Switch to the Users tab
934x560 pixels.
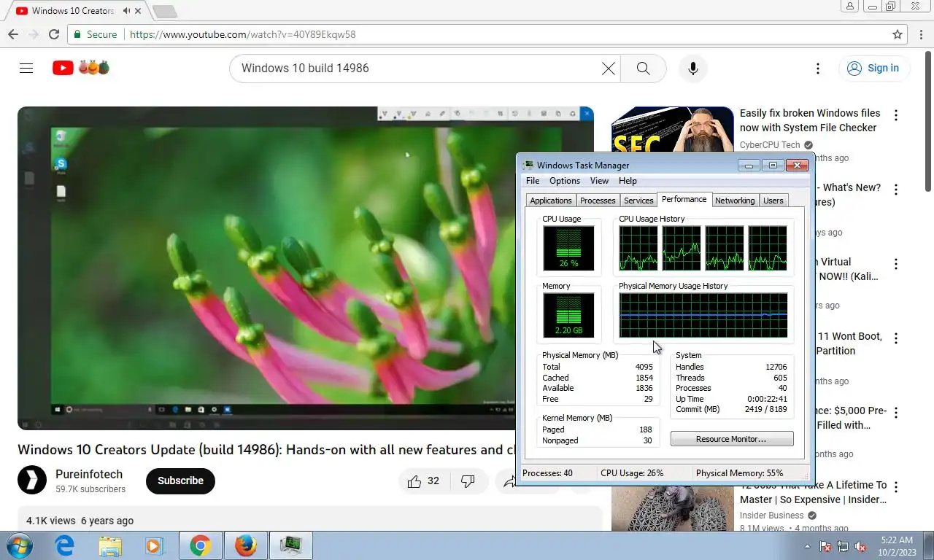(x=773, y=201)
